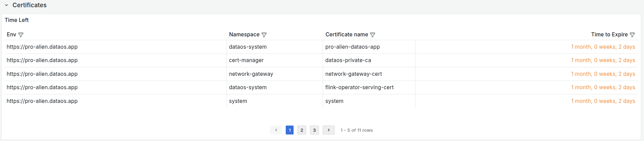Sort by the Env column header
This screenshot has width=644, height=141.
coord(11,35)
